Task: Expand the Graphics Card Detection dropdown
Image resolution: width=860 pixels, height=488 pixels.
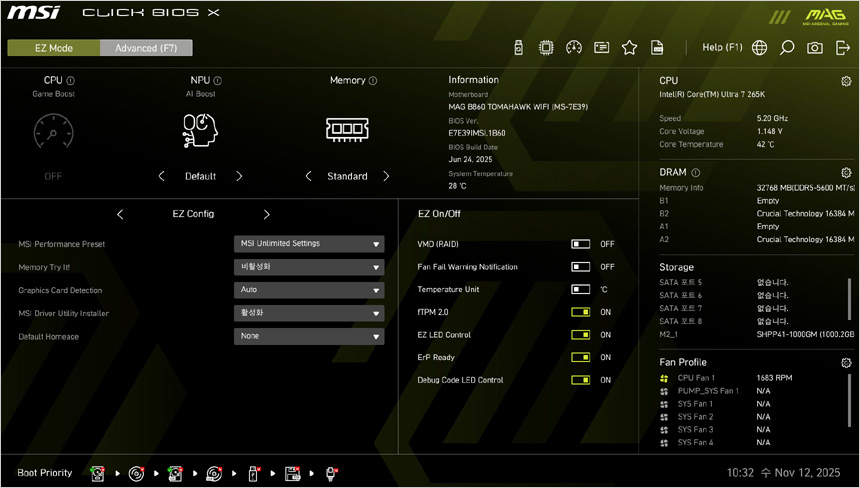Action: [x=309, y=290]
